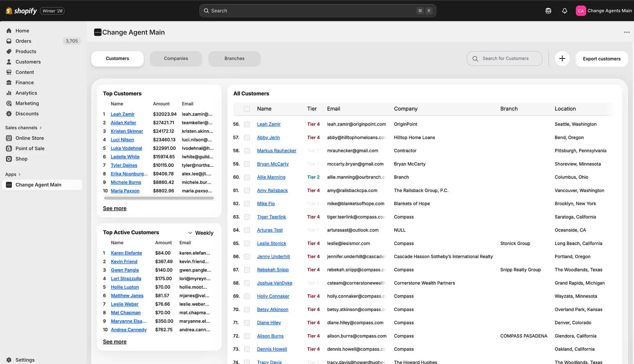Open the three-dot more actions menu
Viewport: 634px width, 364px height.
pyautogui.click(x=627, y=32)
